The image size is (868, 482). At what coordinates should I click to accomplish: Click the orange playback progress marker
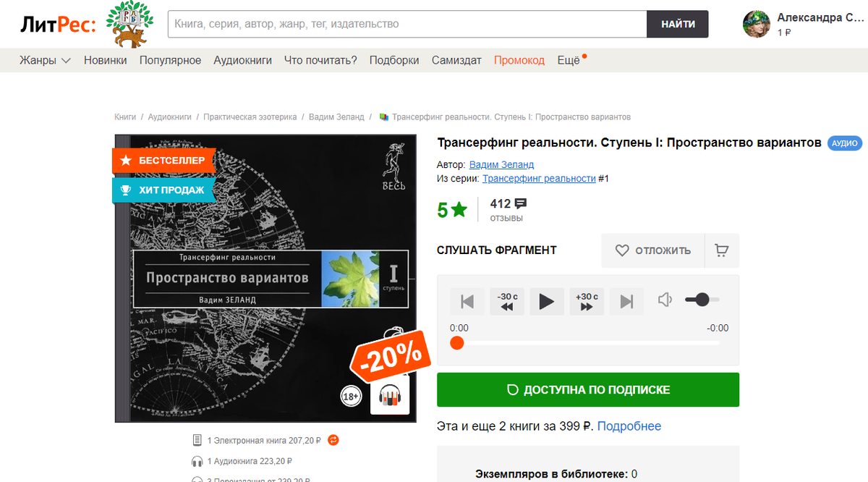pos(456,343)
